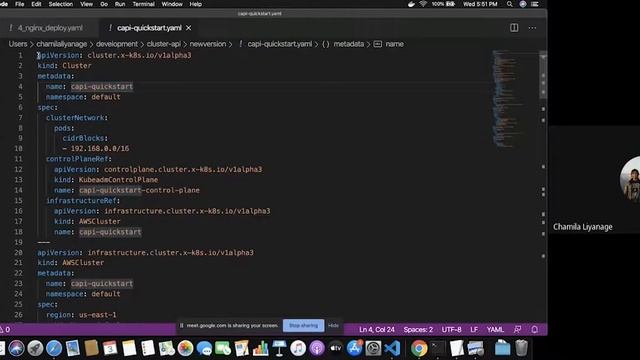
Task: Click line 26 region us-east-1 text
Action: point(81,315)
